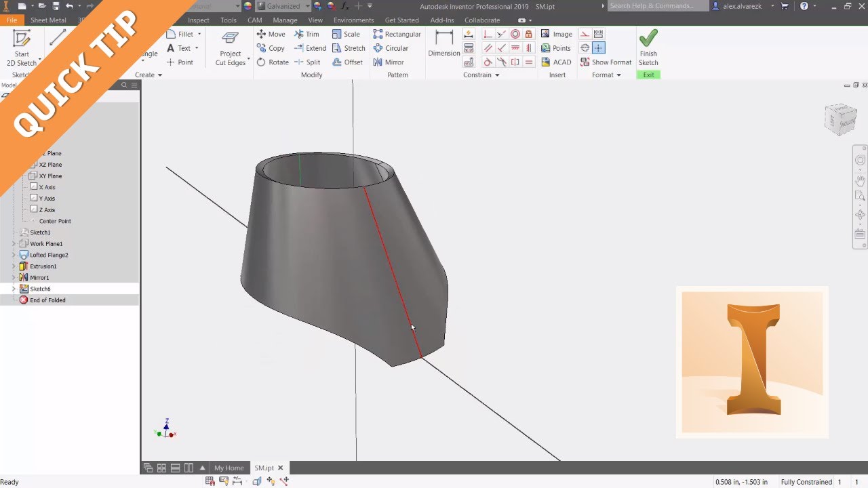Create a Circular pattern
The image size is (868, 488).
[391, 48]
